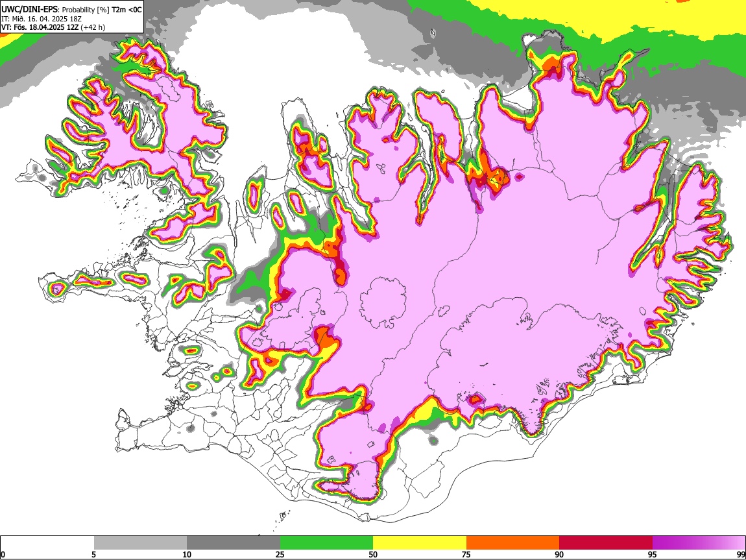
Task: Click the dark gray 10–25% legend swatch
Action: tap(234, 543)
